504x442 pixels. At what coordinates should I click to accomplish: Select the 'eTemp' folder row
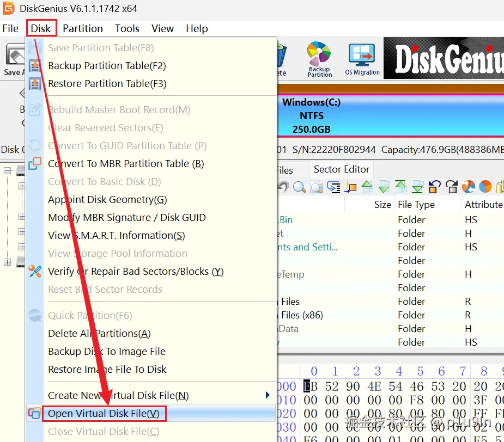coord(391,274)
